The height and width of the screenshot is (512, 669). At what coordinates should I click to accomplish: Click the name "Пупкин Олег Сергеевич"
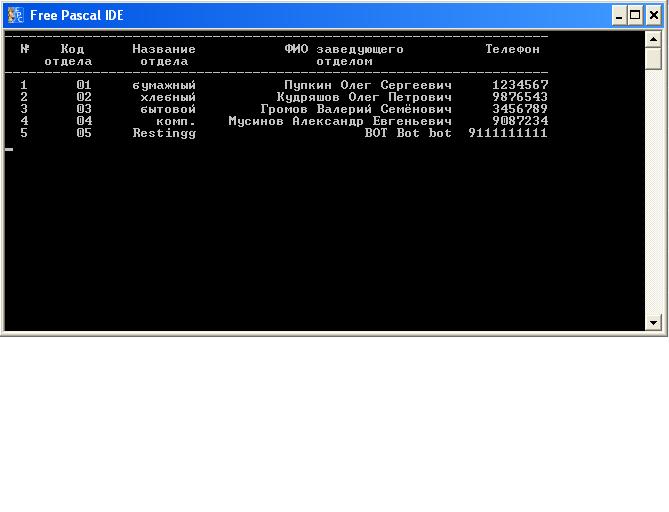coord(368,86)
